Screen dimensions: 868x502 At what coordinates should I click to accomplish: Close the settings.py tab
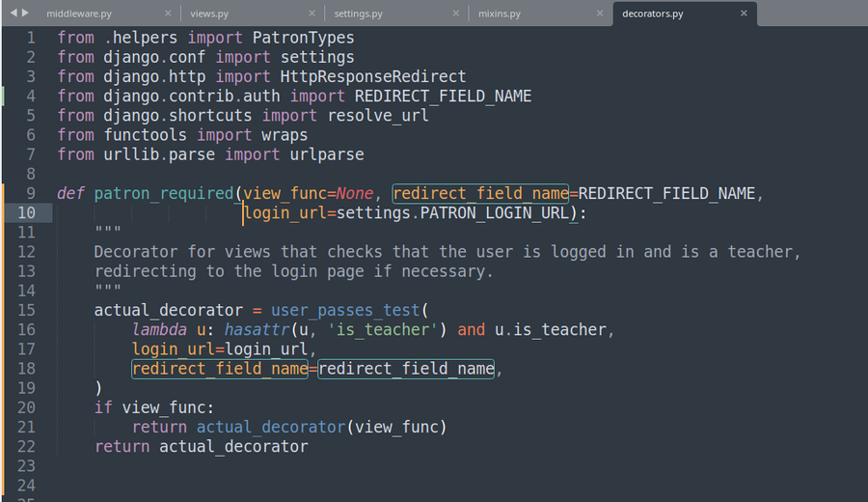point(456,14)
